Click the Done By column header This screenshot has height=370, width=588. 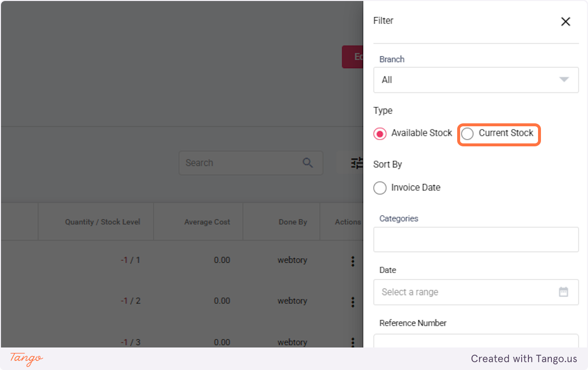tap(293, 222)
